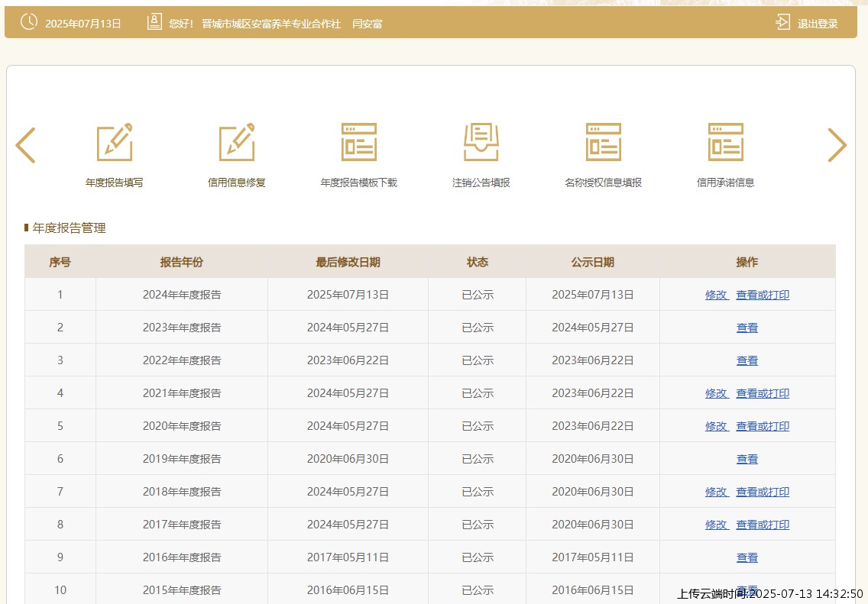The image size is (868, 604).
Task: Click 修改 for the 2017年年度报告
Action: point(717,525)
